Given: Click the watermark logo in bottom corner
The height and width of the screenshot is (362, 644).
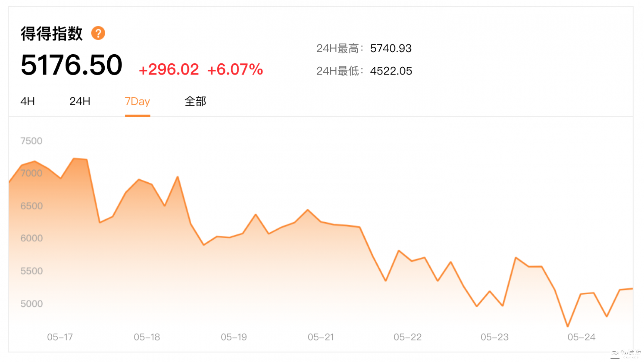Looking at the screenshot, I should click(x=626, y=353).
